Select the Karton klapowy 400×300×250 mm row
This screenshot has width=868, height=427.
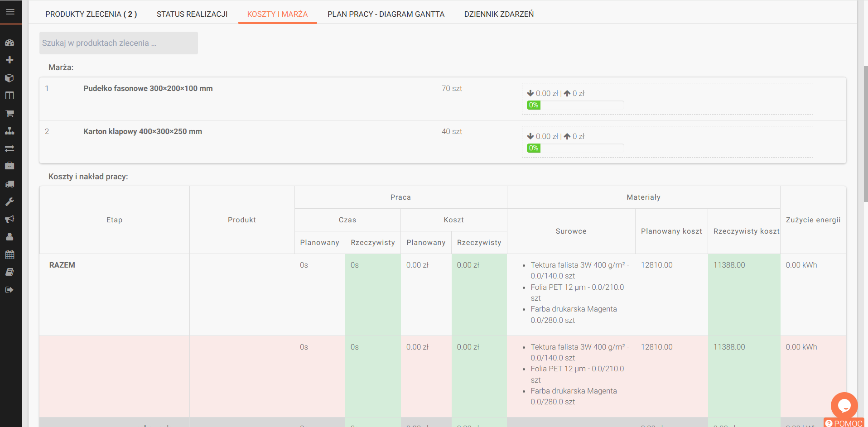click(x=443, y=142)
